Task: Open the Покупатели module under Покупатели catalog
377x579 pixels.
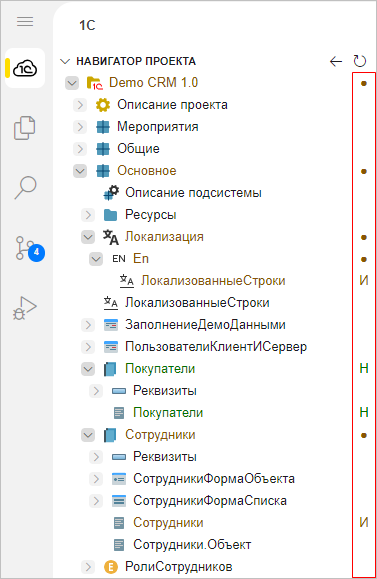Action: [168, 413]
